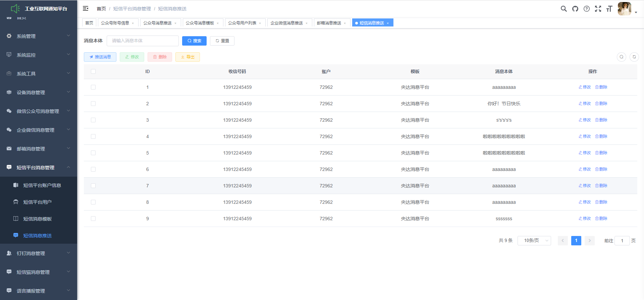Expand the 短信猫消息管理 menu

(39, 272)
